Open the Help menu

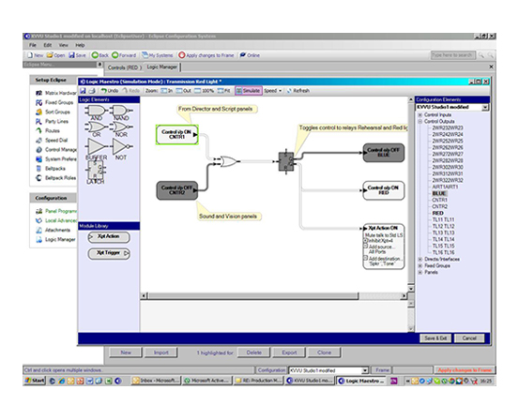pyautogui.click(x=80, y=45)
